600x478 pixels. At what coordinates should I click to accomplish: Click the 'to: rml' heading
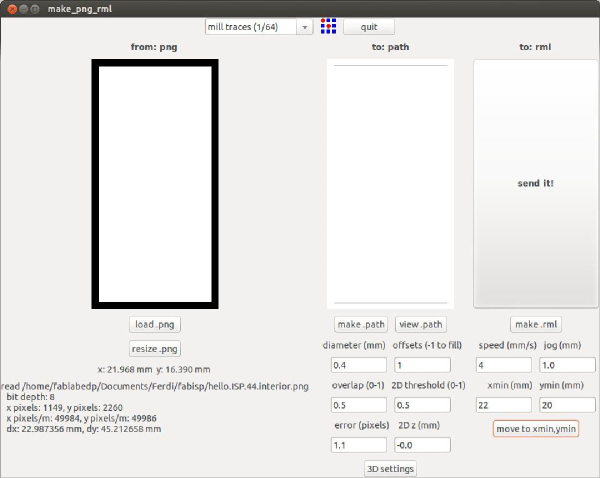click(535, 47)
